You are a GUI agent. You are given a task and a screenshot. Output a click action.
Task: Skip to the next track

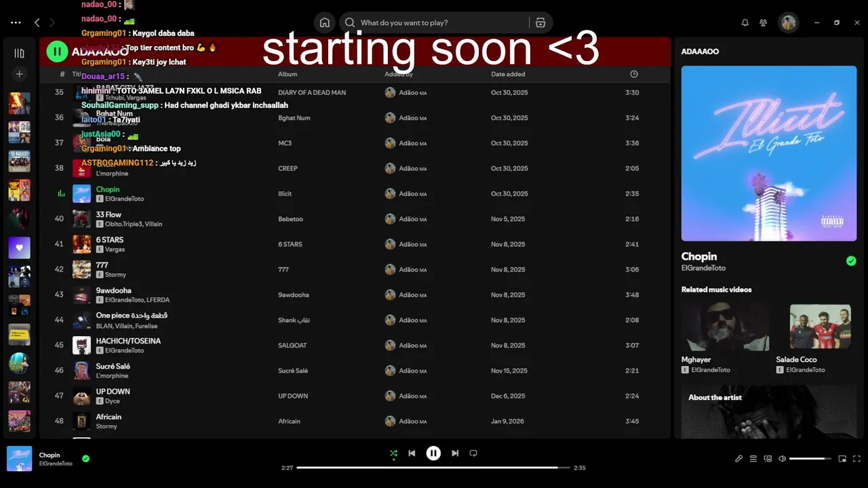coord(455,453)
